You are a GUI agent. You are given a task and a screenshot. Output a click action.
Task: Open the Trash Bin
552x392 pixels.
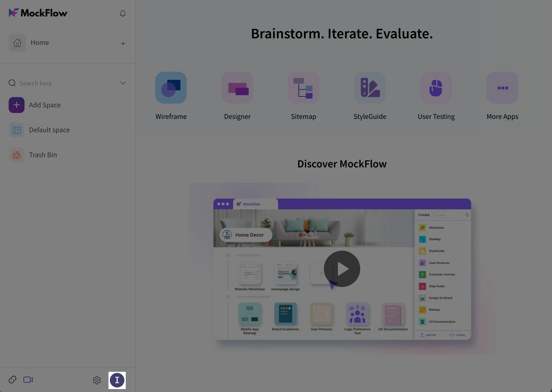pos(43,155)
